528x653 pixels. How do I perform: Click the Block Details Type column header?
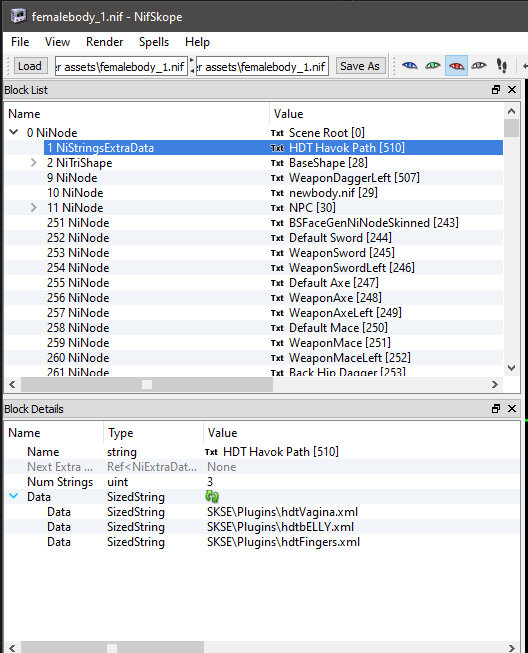click(x=153, y=433)
